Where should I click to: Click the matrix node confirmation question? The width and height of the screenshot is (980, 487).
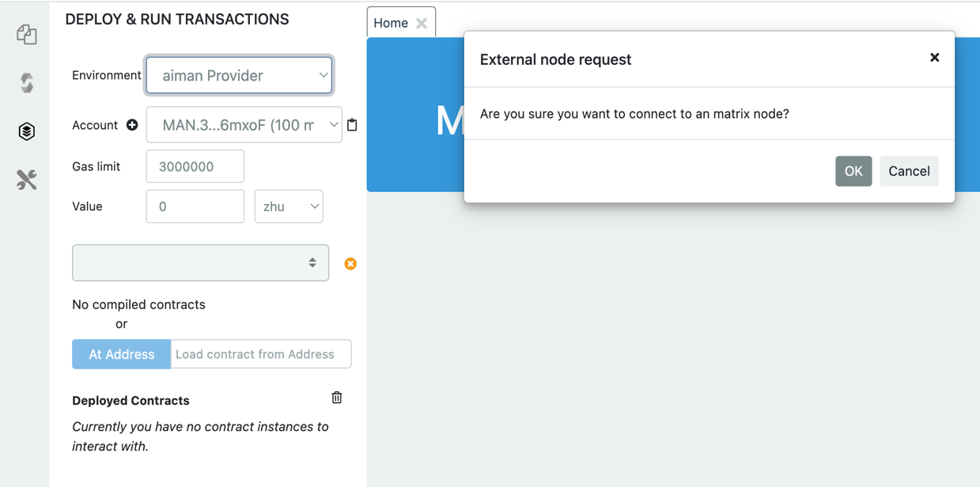coord(634,114)
